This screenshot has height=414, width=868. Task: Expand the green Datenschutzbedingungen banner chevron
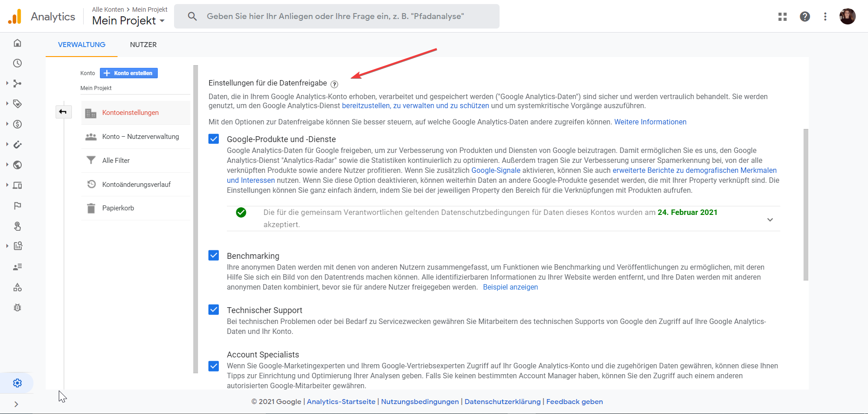[x=770, y=219]
